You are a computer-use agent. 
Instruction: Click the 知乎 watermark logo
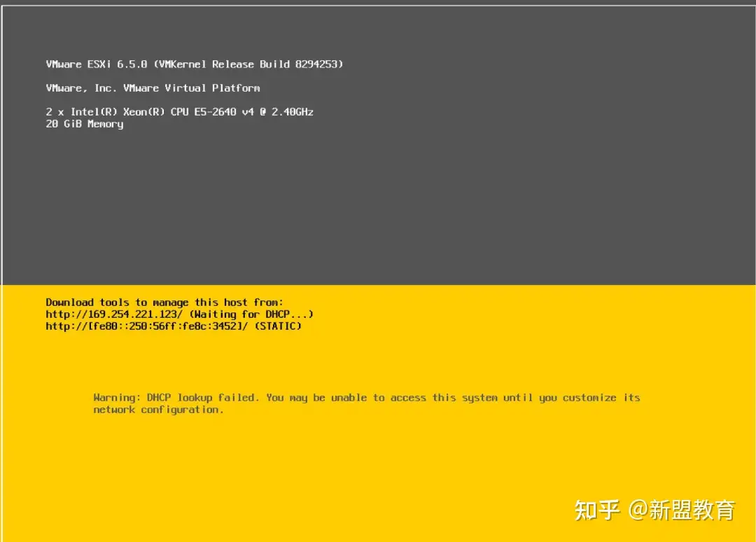(597, 510)
